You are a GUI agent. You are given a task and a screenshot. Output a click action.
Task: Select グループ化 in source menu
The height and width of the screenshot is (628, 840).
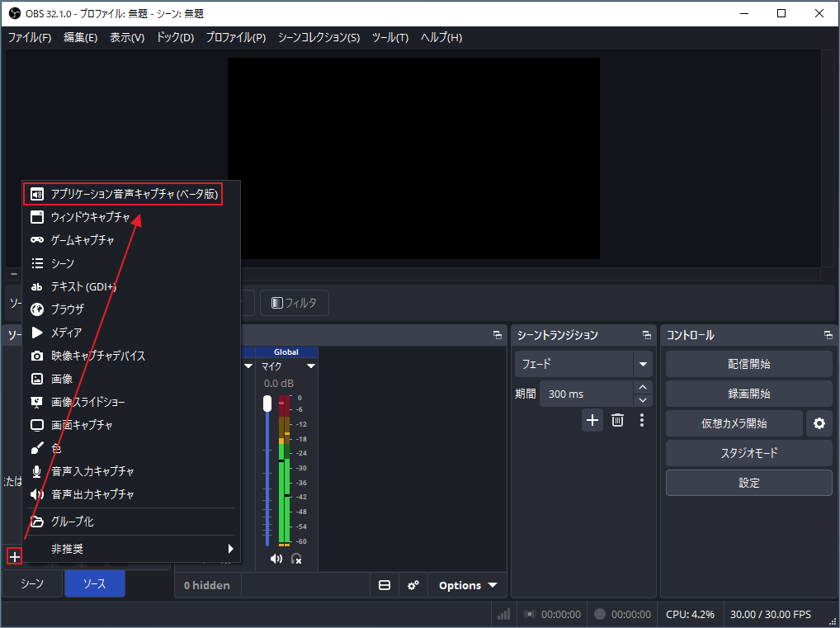click(x=131, y=522)
